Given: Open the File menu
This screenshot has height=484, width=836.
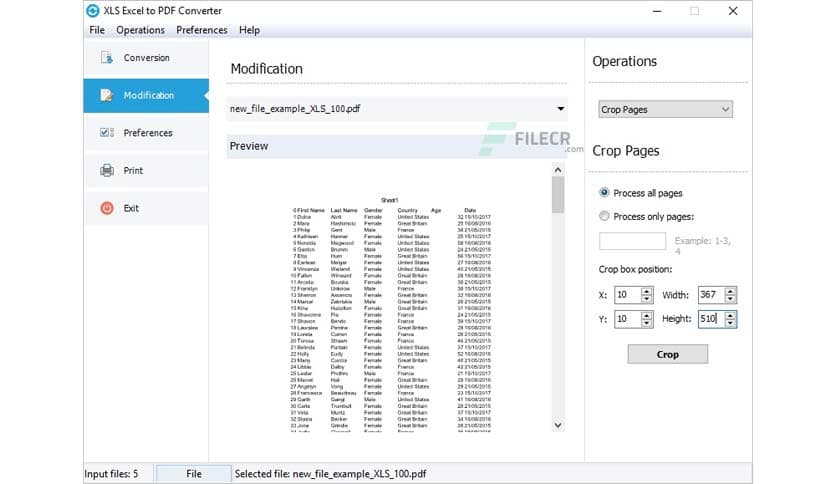Looking at the screenshot, I should (x=97, y=30).
